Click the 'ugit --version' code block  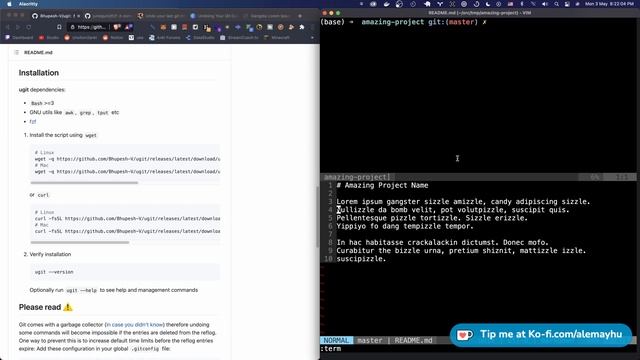tap(125, 272)
